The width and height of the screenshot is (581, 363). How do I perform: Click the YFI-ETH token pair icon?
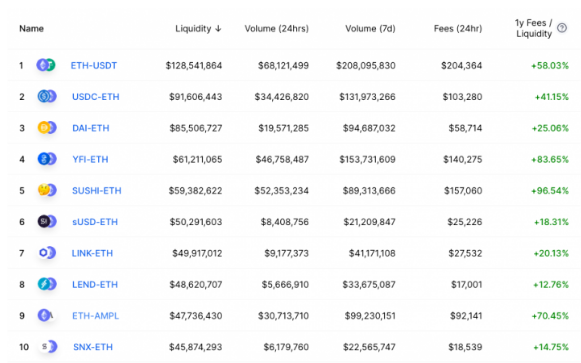click(x=47, y=159)
